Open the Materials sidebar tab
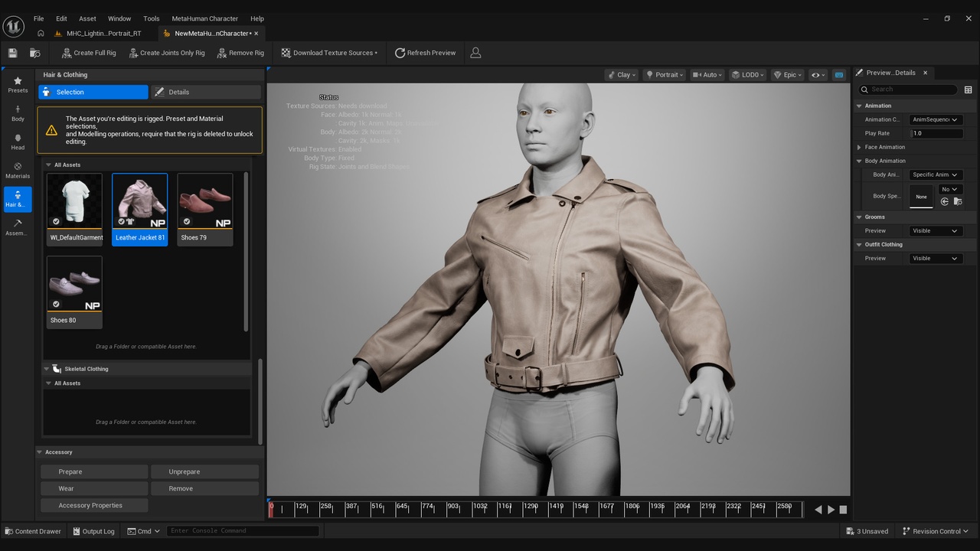 pyautogui.click(x=18, y=170)
